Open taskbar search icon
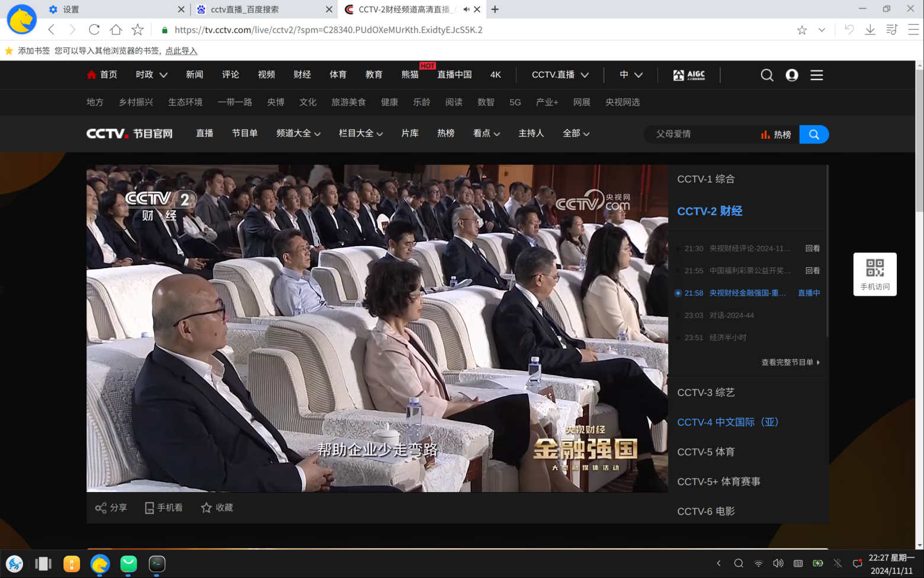This screenshot has height=578, width=924. (x=739, y=563)
